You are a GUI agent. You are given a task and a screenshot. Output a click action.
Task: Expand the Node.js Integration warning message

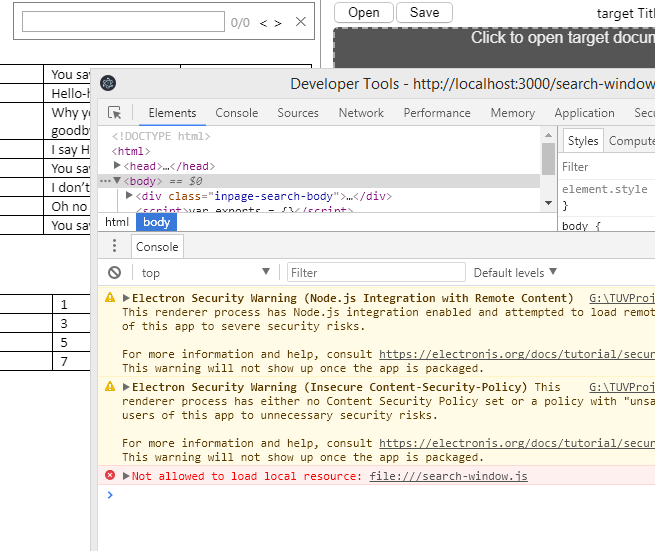[126, 298]
